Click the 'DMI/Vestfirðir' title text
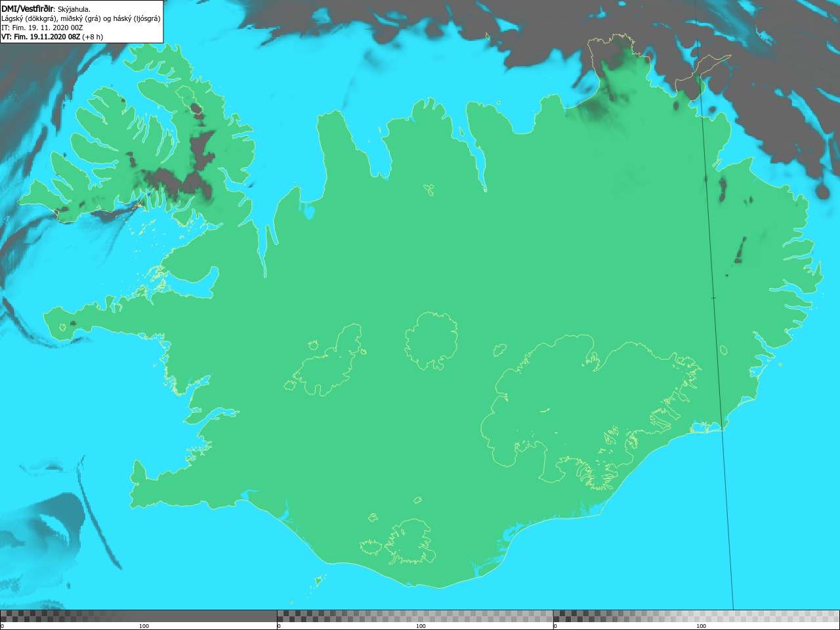Screen dimensions: 840x630 point(28,9)
